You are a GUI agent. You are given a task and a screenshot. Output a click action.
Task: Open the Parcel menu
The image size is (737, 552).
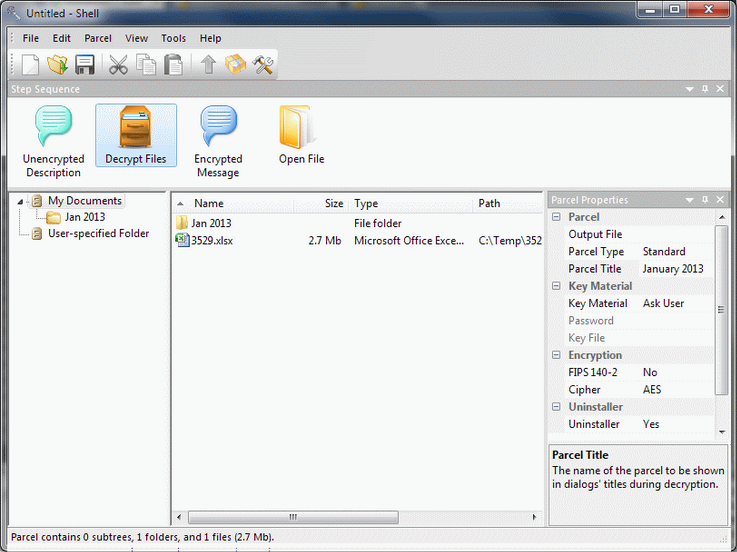coord(98,38)
